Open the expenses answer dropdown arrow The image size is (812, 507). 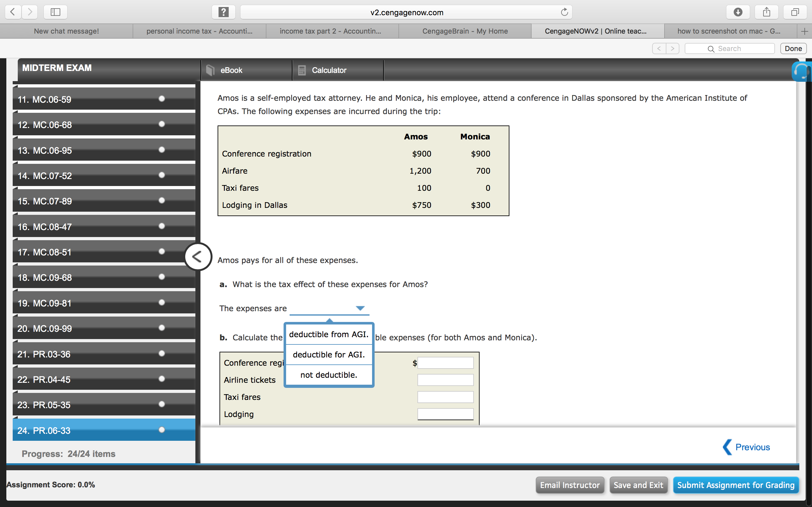click(360, 308)
